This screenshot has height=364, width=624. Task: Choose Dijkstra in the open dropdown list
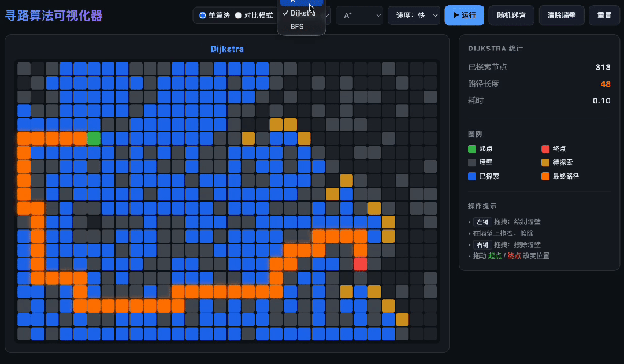pyautogui.click(x=302, y=13)
